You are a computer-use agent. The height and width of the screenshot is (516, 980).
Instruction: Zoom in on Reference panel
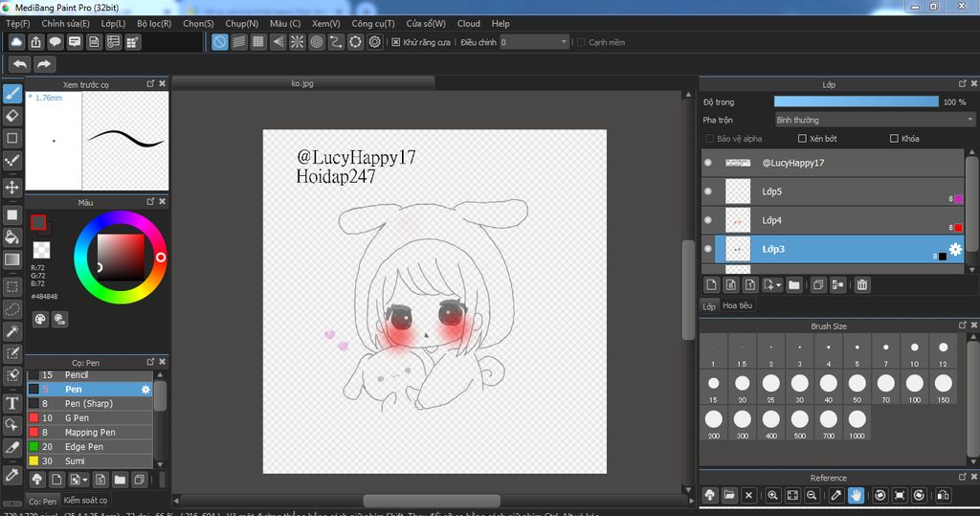[772, 495]
